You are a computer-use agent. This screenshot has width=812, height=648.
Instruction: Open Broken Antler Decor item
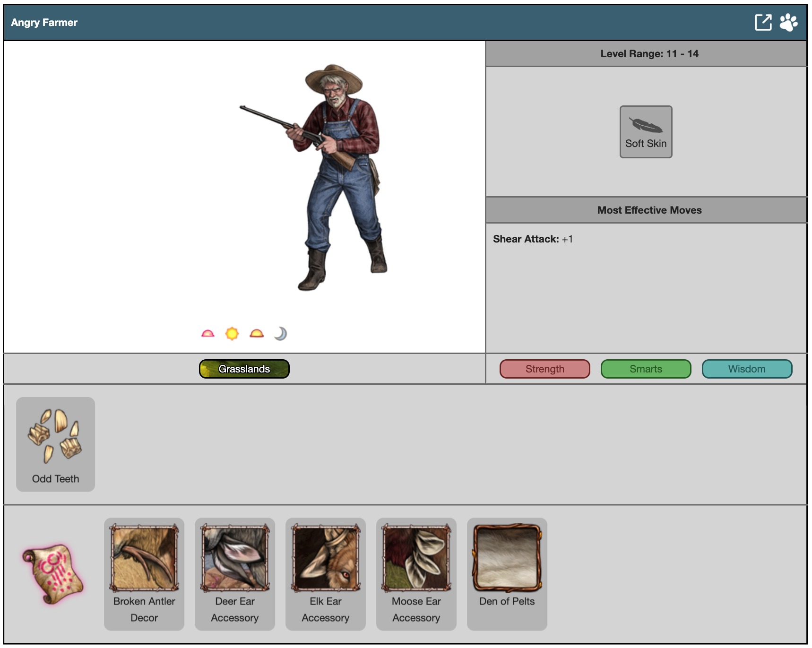pos(144,573)
